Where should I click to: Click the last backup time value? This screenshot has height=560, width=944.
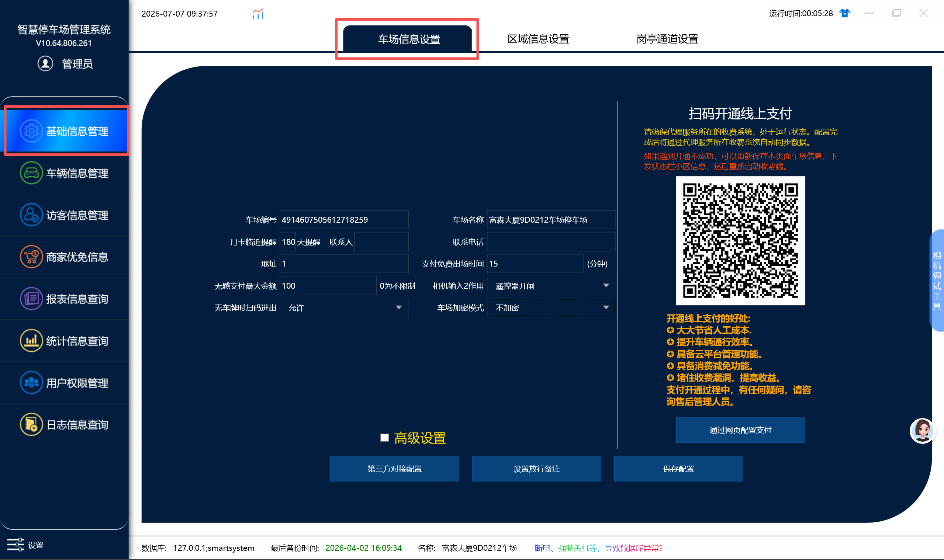(x=364, y=548)
